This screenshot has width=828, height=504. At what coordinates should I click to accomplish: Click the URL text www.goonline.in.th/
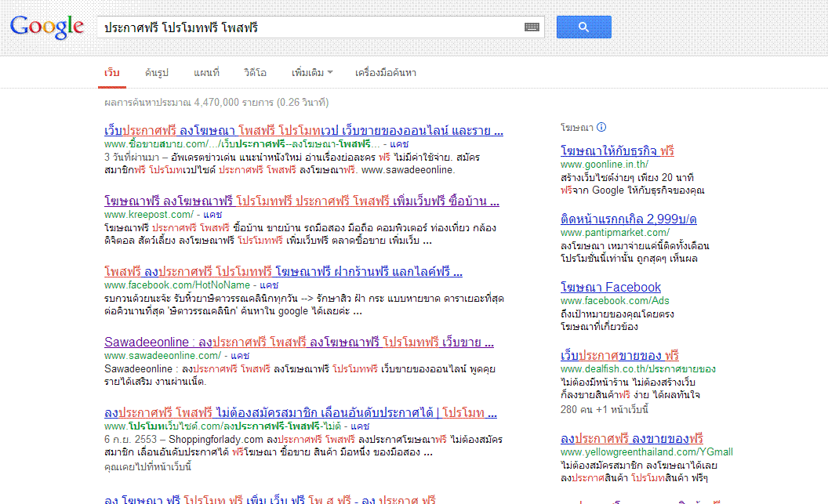point(604,164)
